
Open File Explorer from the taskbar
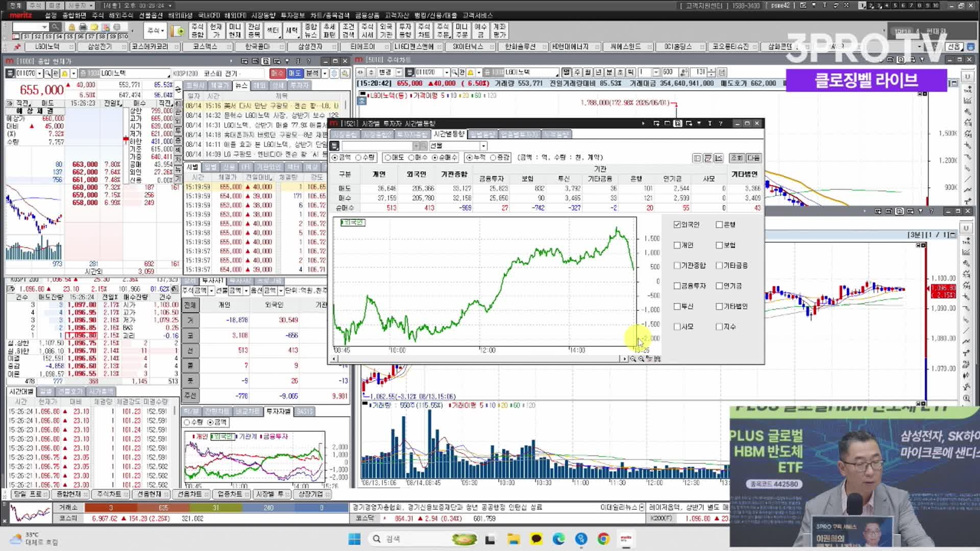pos(513,539)
